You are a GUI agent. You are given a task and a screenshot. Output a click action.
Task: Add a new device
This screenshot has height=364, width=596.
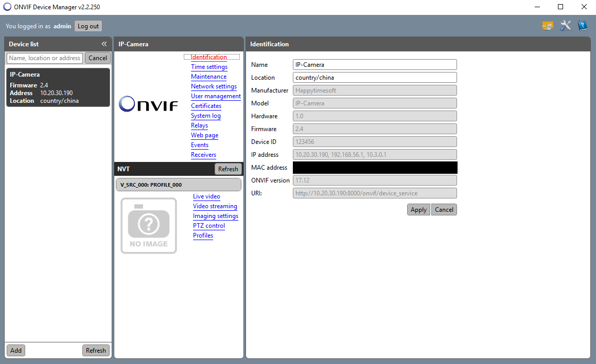point(15,350)
